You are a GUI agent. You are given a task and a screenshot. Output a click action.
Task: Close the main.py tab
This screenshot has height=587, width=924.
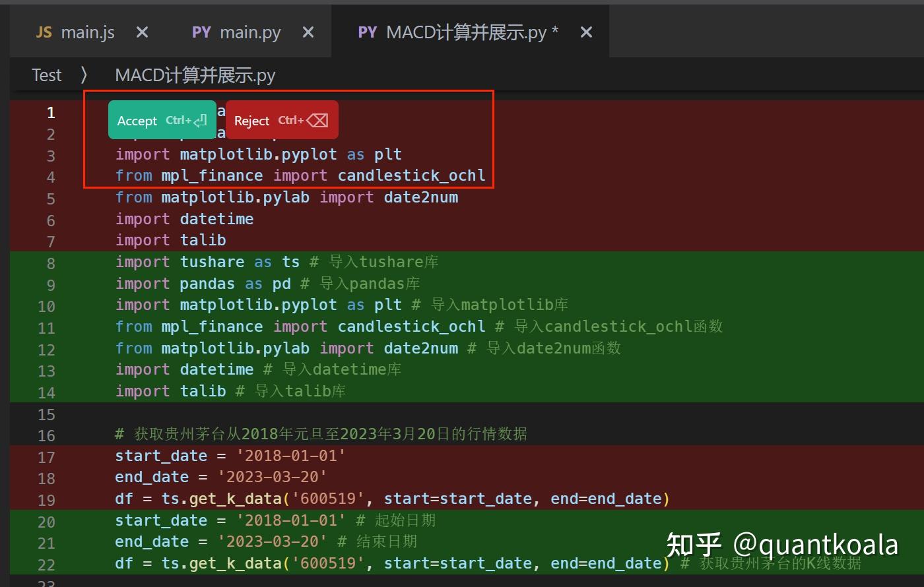(308, 32)
